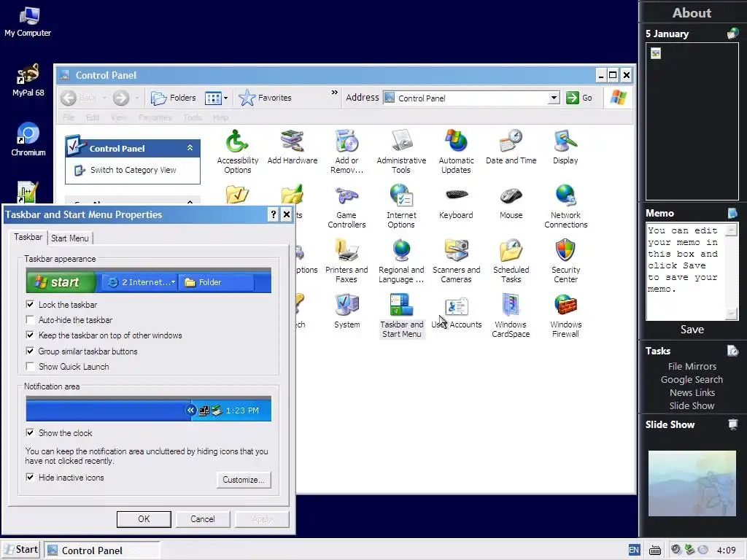Select Taskbar and Start Menu icon
The image size is (747, 560).
click(401, 316)
